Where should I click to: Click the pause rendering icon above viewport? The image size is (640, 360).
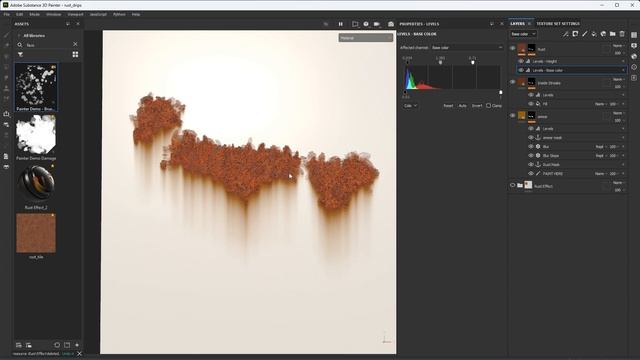[x=340, y=24]
